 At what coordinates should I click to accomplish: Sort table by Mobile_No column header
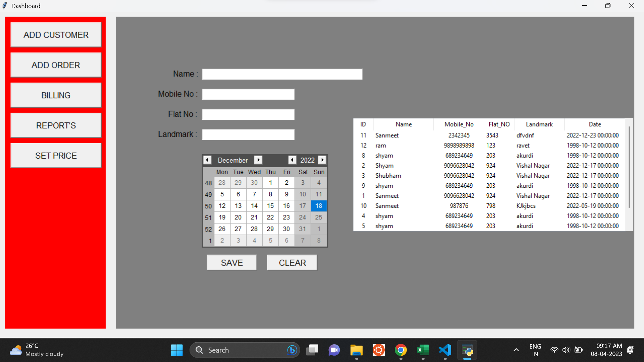(459, 124)
